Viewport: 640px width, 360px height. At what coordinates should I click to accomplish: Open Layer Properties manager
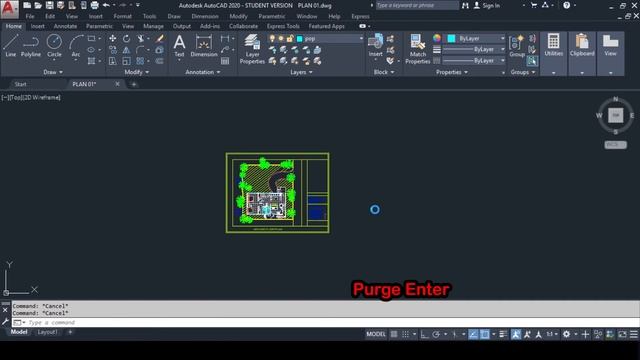tap(252, 49)
